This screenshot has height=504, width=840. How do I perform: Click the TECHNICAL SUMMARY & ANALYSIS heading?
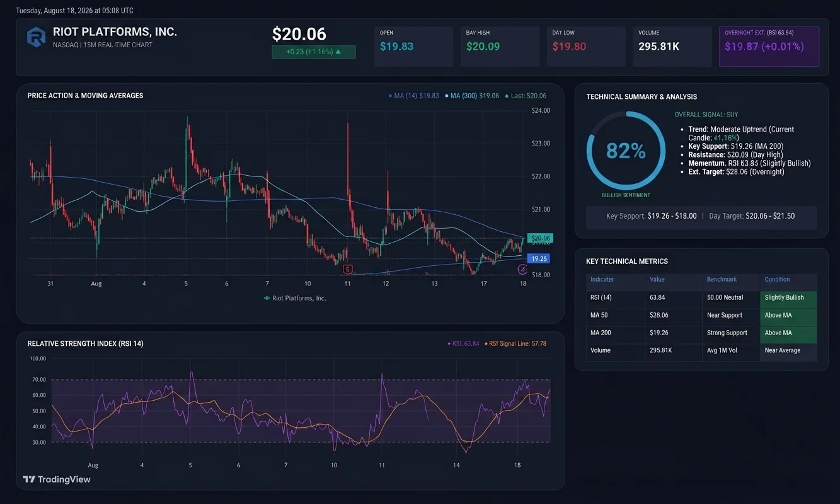coord(642,97)
